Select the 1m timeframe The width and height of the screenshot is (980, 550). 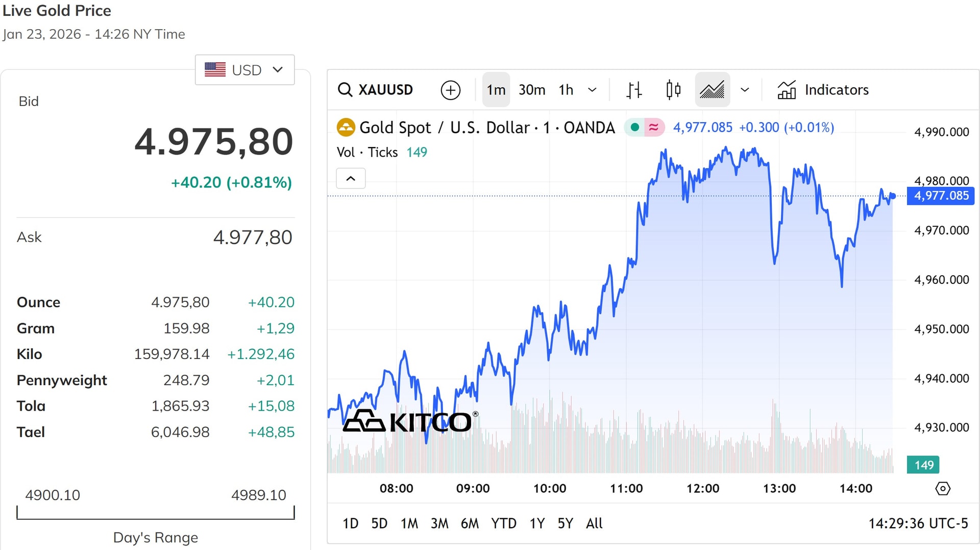[496, 90]
